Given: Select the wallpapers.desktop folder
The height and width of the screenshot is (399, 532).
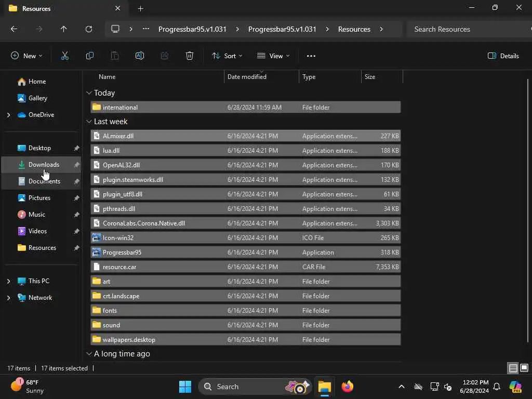Looking at the screenshot, I should (x=246, y=340).
